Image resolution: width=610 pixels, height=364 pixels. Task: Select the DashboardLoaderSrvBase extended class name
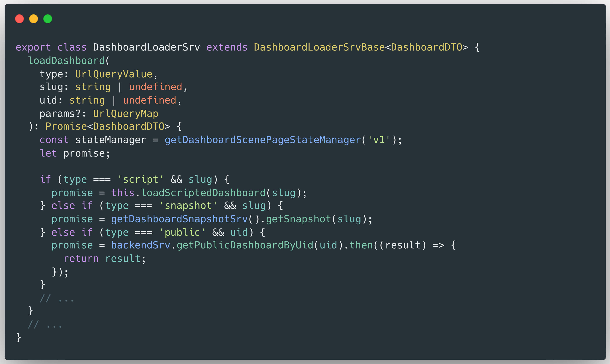click(x=318, y=47)
